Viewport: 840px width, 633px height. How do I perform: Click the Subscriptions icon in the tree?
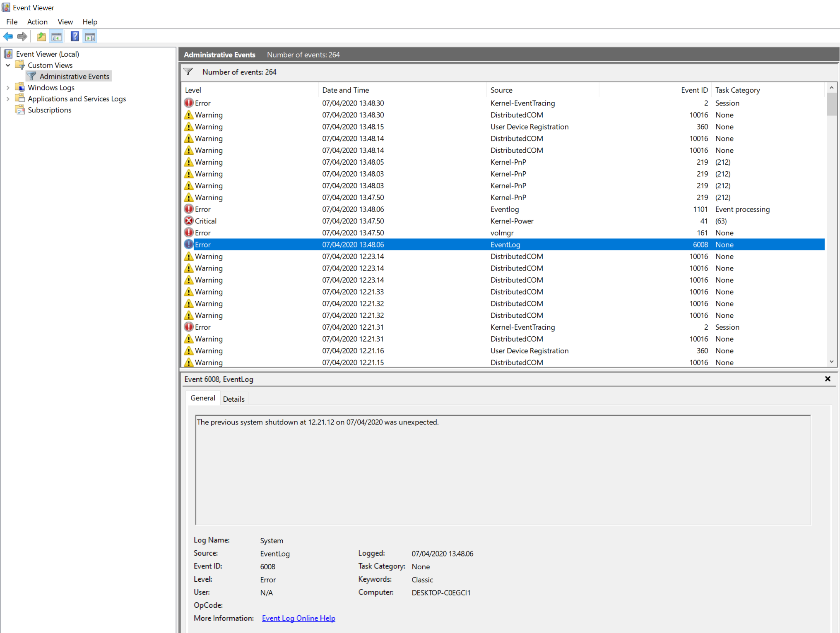[x=20, y=110]
